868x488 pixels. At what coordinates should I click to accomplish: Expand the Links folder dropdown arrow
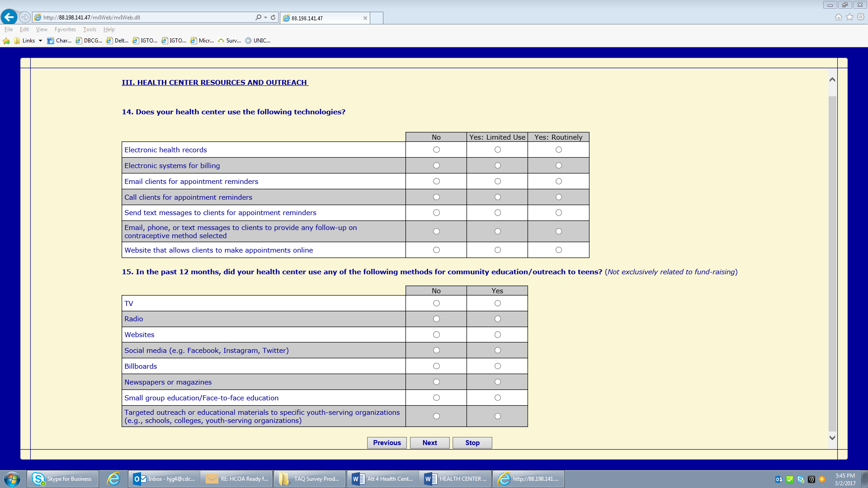tap(40, 41)
